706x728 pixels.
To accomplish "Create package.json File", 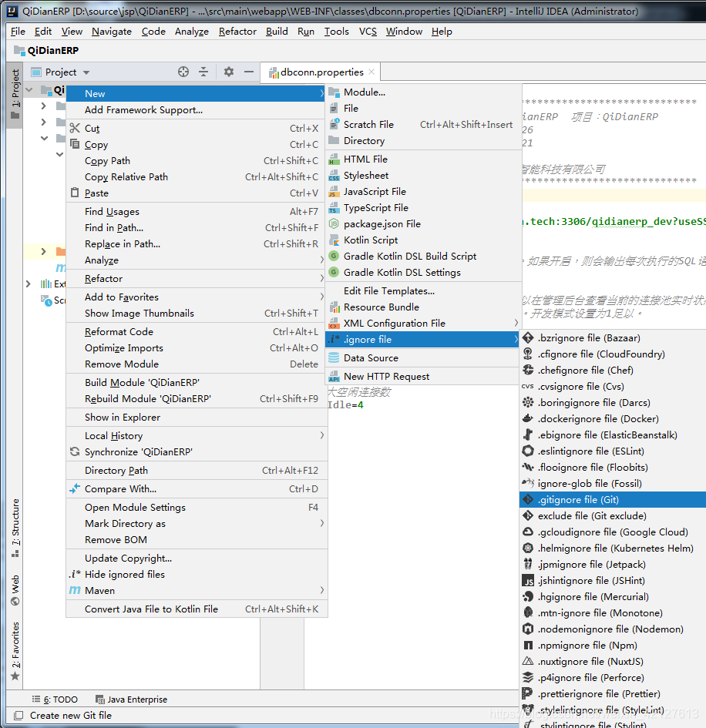I will pos(423,223).
